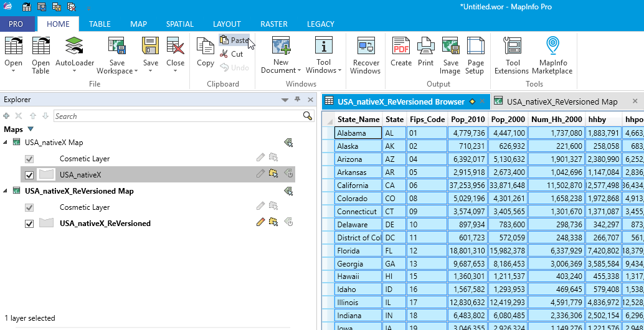Switch to the SPATIAL ribbon tab

180,24
